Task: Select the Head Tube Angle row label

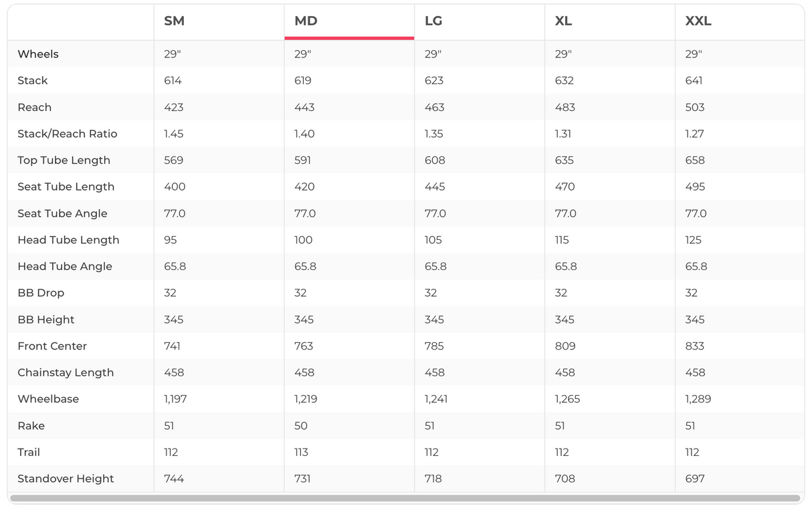Action: click(x=65, y=266)
